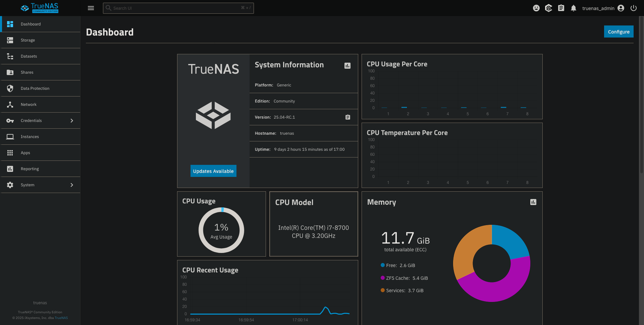Open Instances page

click(40, 137)
